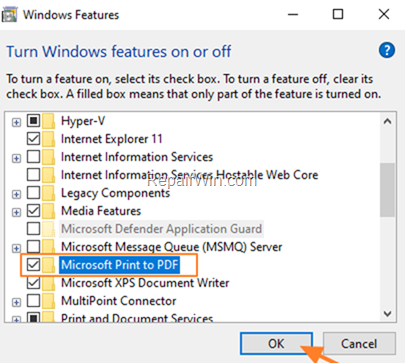Check Microsoft Message Queue (MSMQ) Server
The image size is (405, 363).
(33, 247)
